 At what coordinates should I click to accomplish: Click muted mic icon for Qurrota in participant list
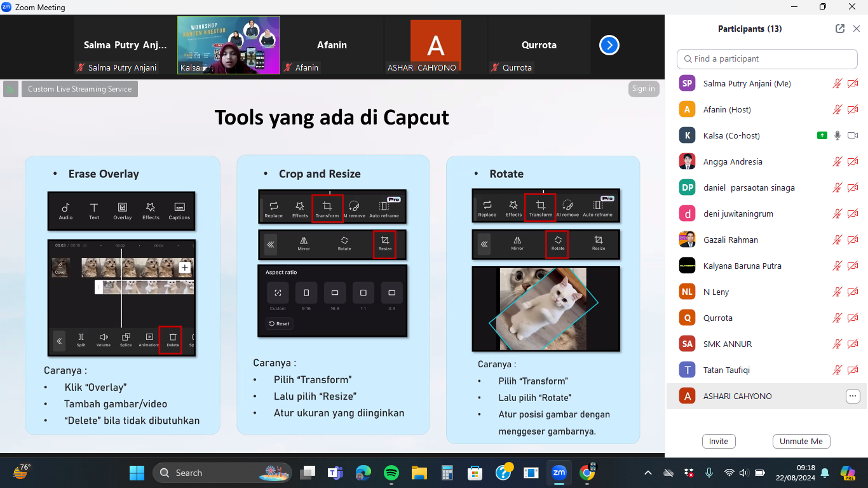click(837, 318)
